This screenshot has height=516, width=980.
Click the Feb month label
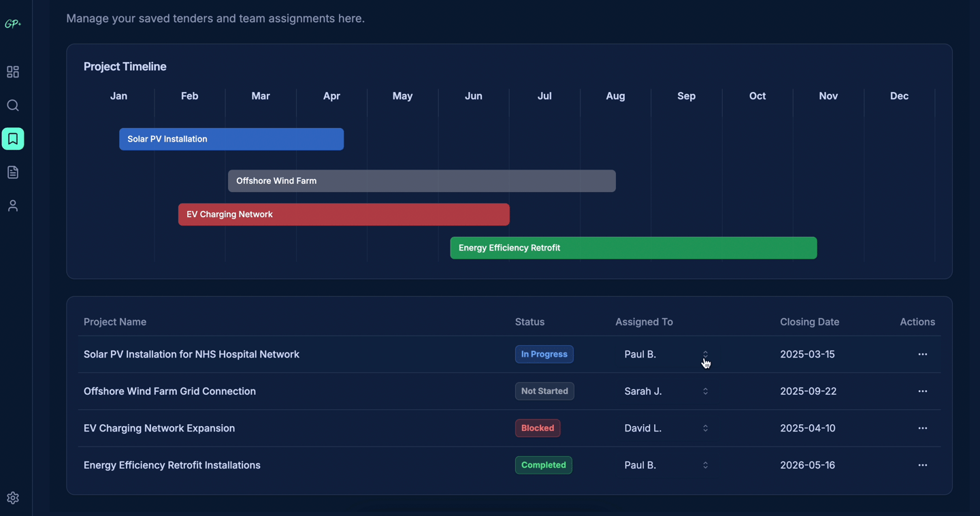coord(190,96)
